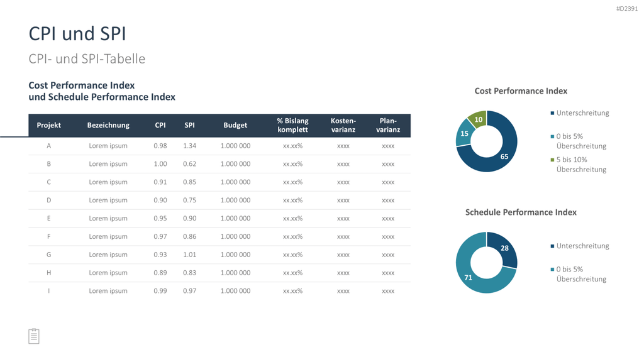The width and height of the screenshot is (644, 362).
Task: Click CPI value 0.89 in row H
Action: (160, 273)
